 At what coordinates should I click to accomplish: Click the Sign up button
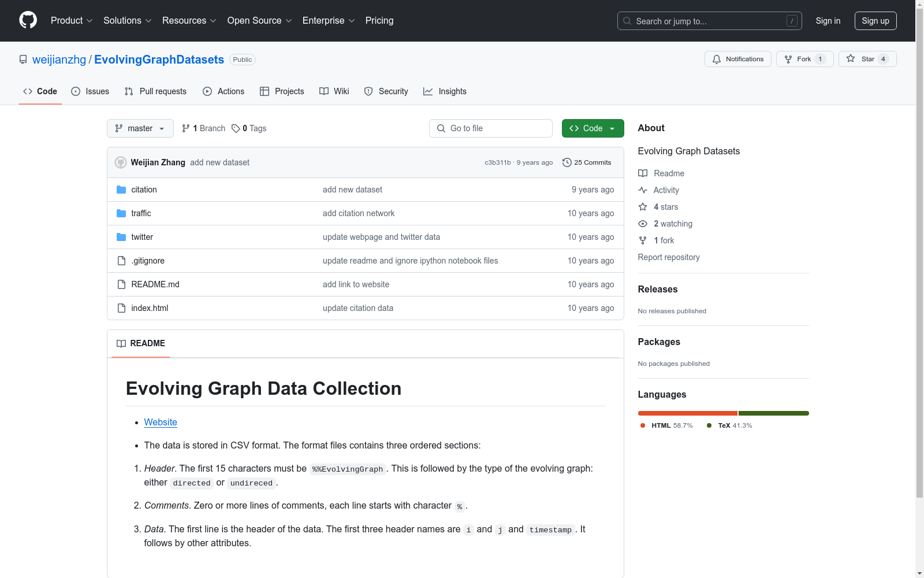(875, 21)
